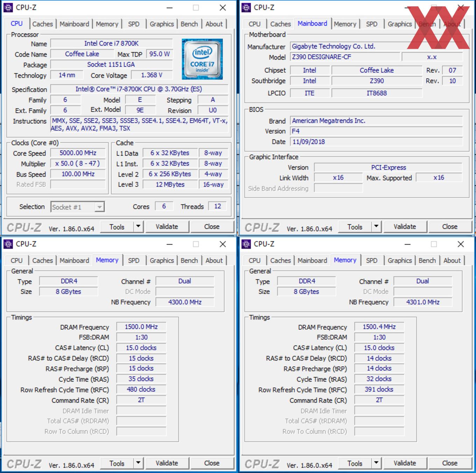The image size is (476, 473).
Task: Expand Tools arrow in the CPU tab window
Action: click(x=138, y=227)
